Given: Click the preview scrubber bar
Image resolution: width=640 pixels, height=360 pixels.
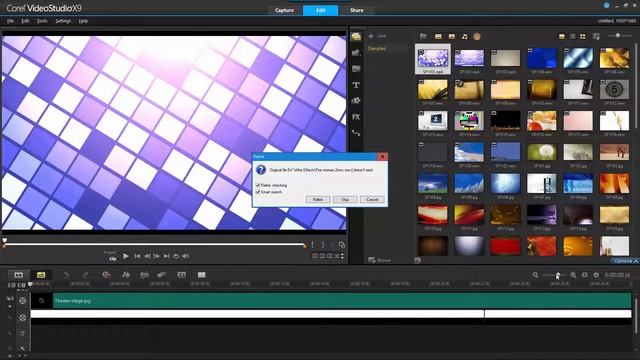Looking at the screenshot, I should [155, 245].
